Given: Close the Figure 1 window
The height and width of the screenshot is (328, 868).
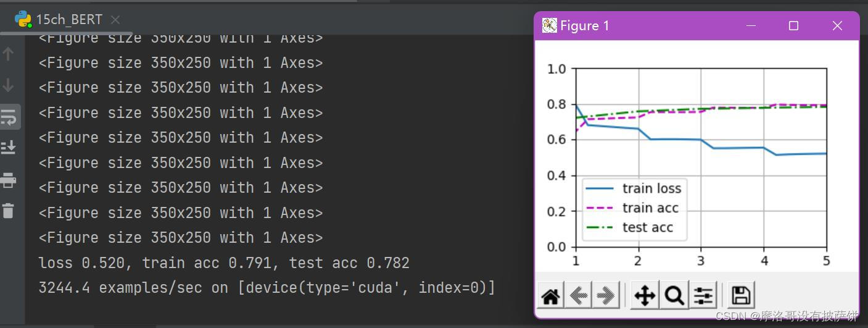Looking at the screenshot, I should [x=837, y=25].
